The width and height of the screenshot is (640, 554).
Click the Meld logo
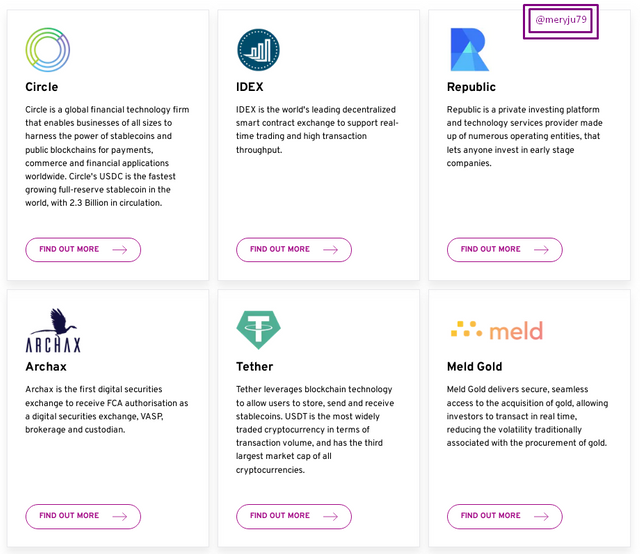coord(497,330)
